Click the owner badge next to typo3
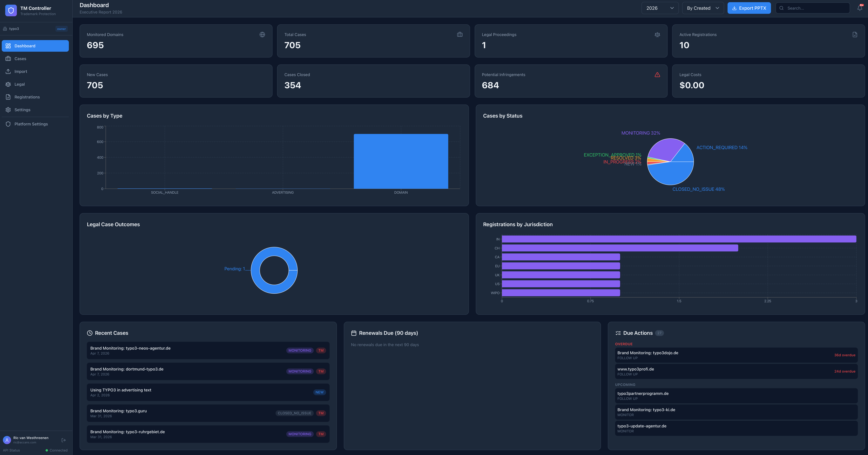This screenshot has height=455, width=868. (61, 29)
